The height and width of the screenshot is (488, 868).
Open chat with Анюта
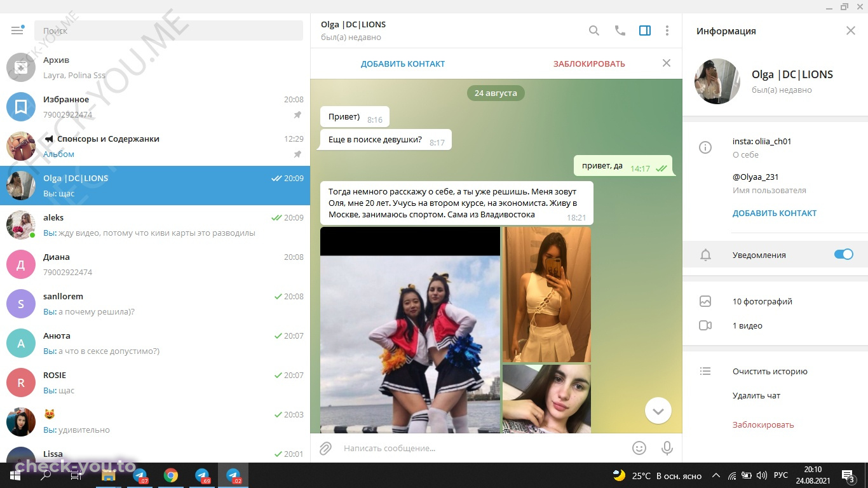point(155,343)
